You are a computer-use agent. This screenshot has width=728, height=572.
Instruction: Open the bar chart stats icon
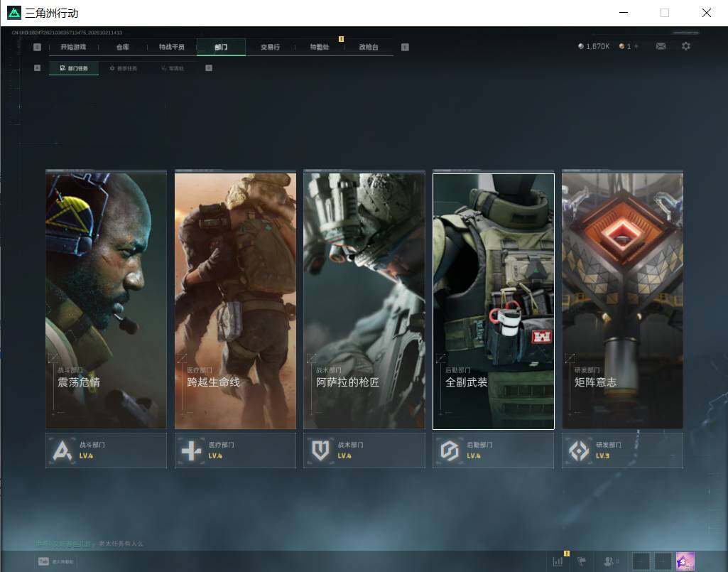558,561
